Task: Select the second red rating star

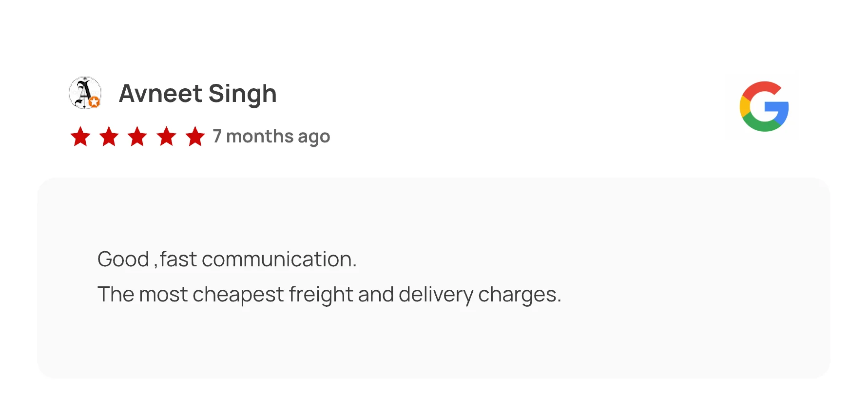Action: 109,137
